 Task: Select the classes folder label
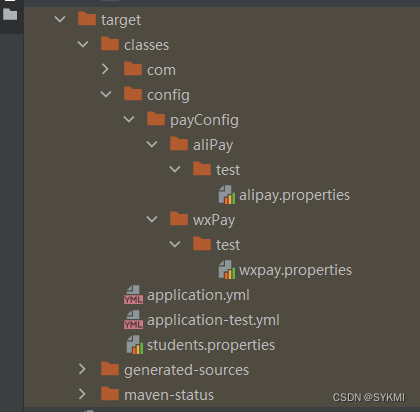(146, 45)
